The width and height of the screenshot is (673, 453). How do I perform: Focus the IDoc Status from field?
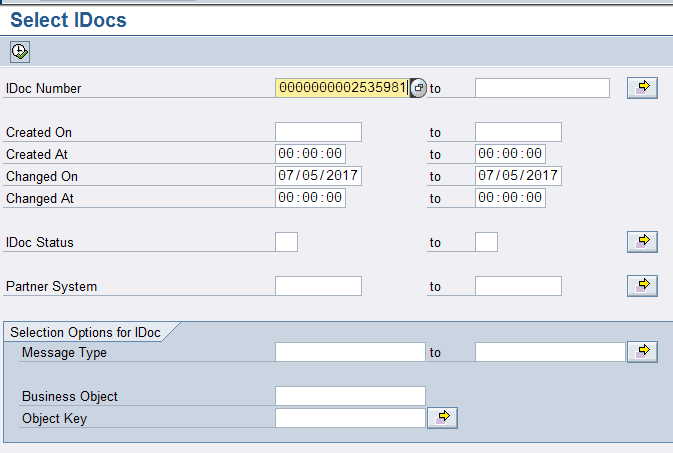(x=286, y=242)
